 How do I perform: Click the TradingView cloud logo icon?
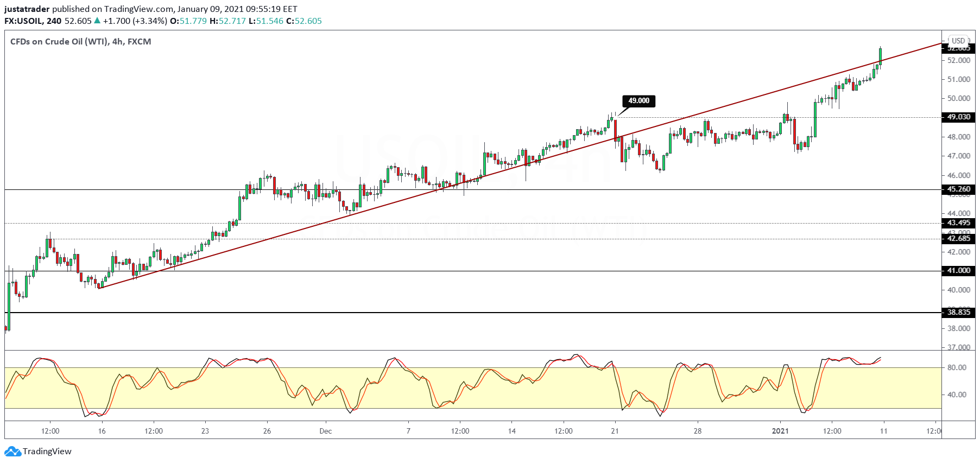[x=12, y=451]
